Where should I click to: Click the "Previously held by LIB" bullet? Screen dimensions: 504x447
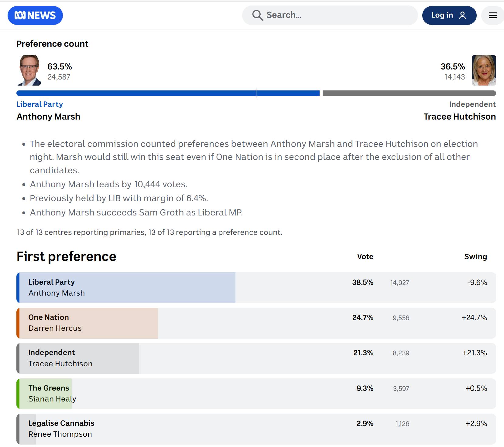pyautogui.click(x=119, y=198)
